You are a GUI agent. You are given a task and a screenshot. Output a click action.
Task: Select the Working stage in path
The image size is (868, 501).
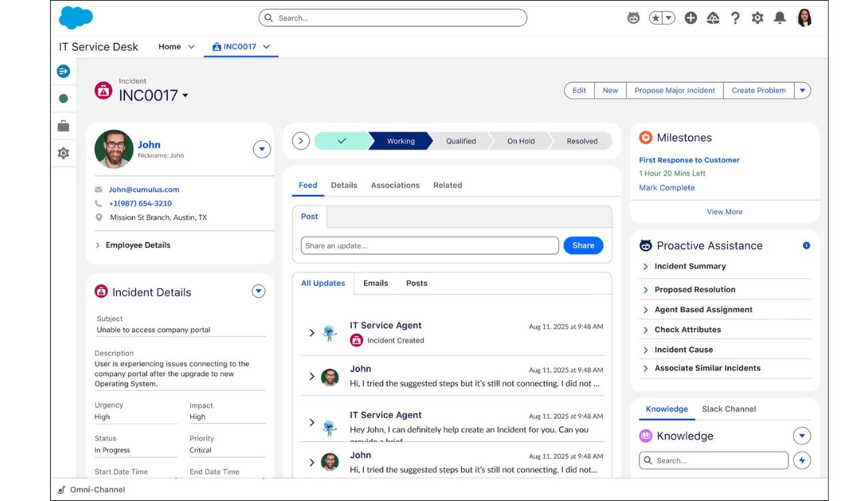click(401, 141)
